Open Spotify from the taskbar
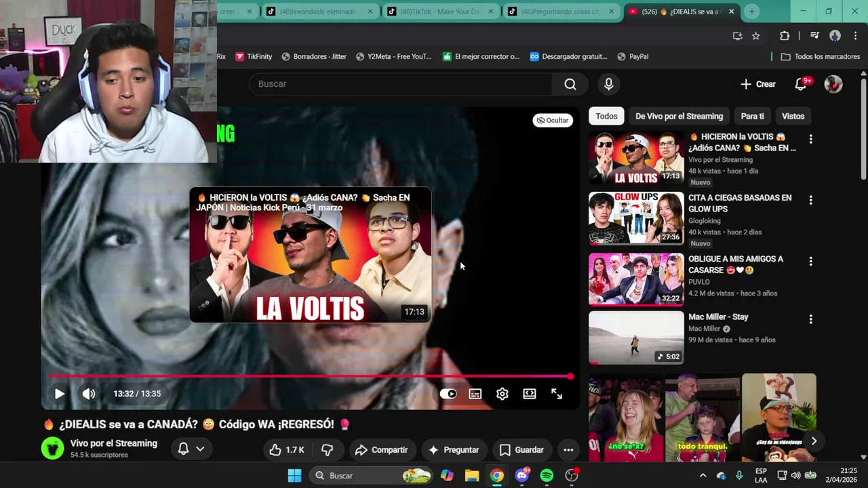 (x=547, y=476)
